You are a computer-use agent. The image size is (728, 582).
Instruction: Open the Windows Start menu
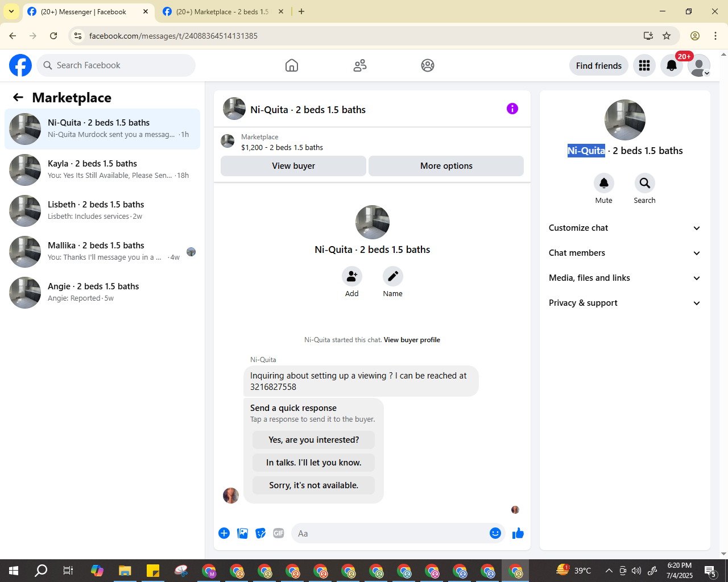coord(14,571)
